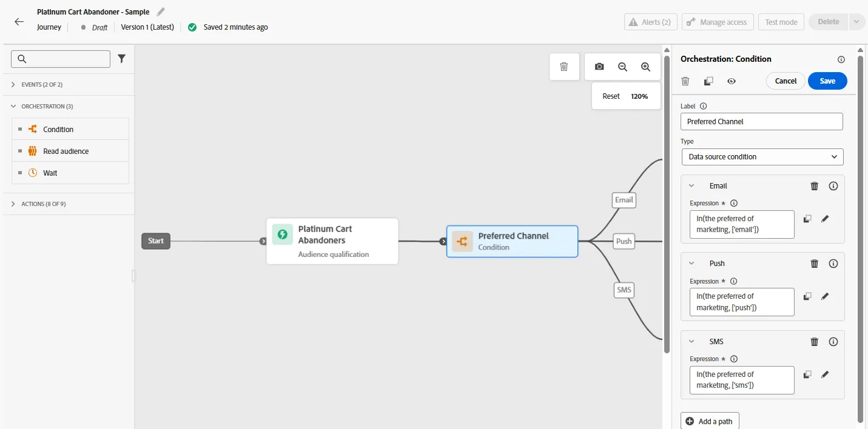Reset the canvas zoom
This screenshot has height=429, width=868.
tap(611, 96)
